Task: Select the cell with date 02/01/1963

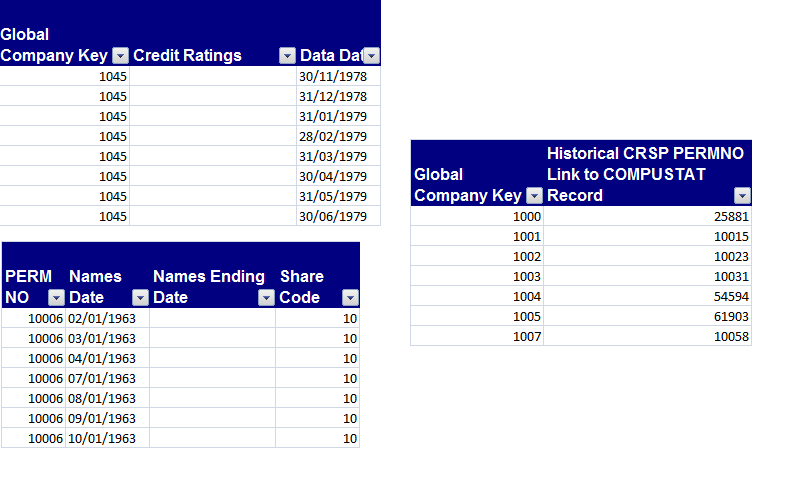Action: click(x=107, y=319)
